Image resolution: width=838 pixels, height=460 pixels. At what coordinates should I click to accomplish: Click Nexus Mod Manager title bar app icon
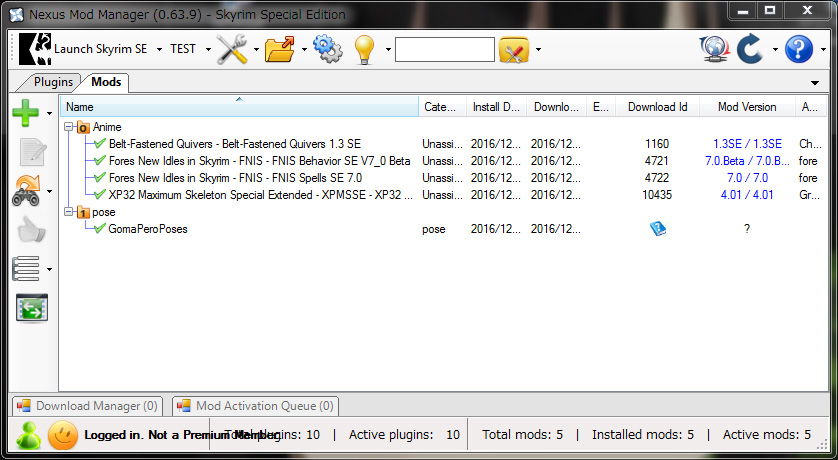(x=17, y=14)
